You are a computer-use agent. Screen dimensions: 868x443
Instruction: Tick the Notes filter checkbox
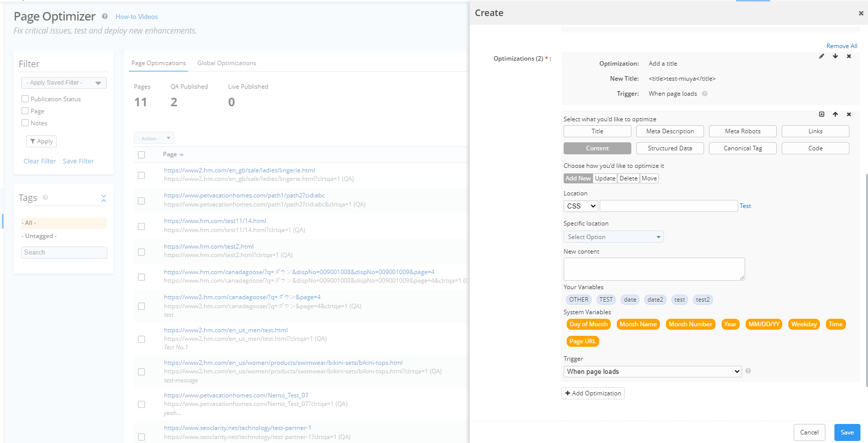click(x=25, y=123)
